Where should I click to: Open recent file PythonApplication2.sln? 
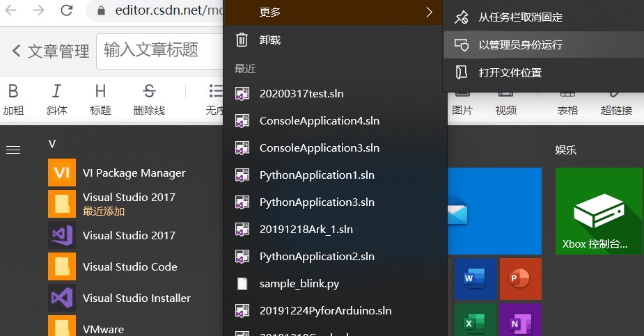pyautogui.click(x=335, y=256)
